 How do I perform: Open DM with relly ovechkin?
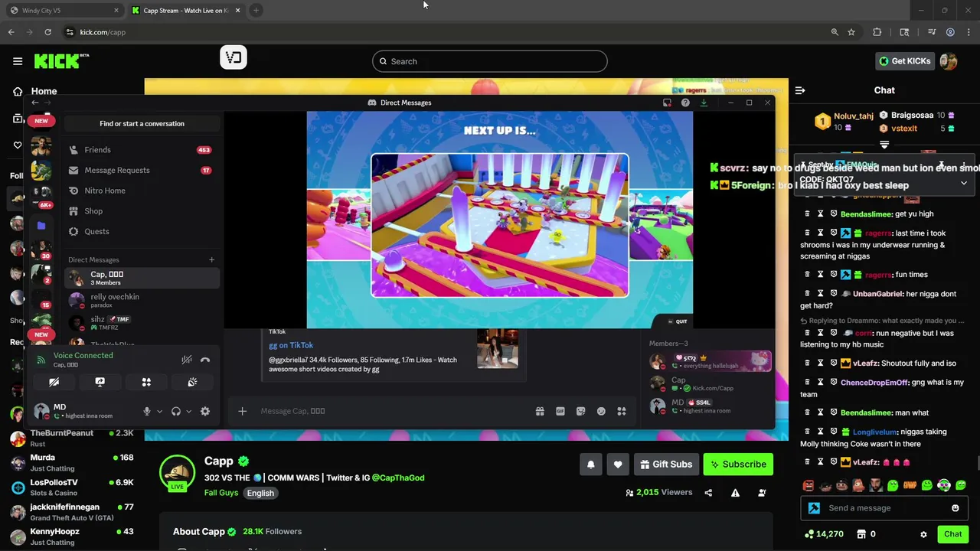pos(142,300)
